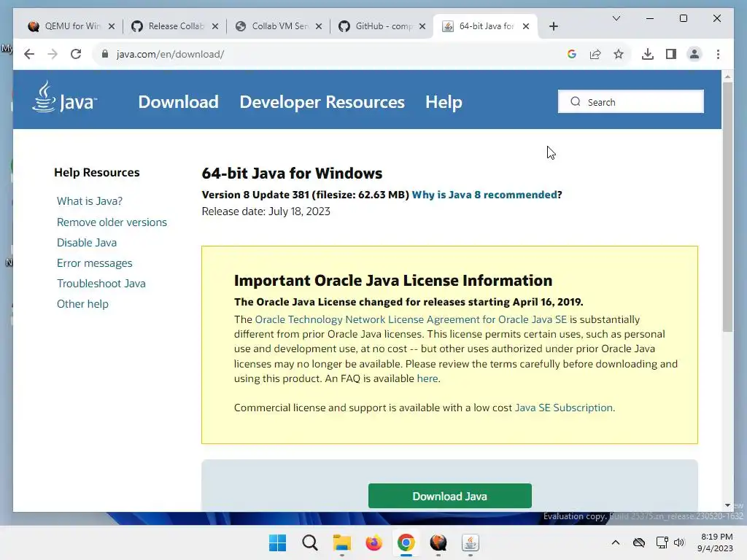Open the 'Other help' link
Screen dimensions: 747x560
(x=82, y=304)
